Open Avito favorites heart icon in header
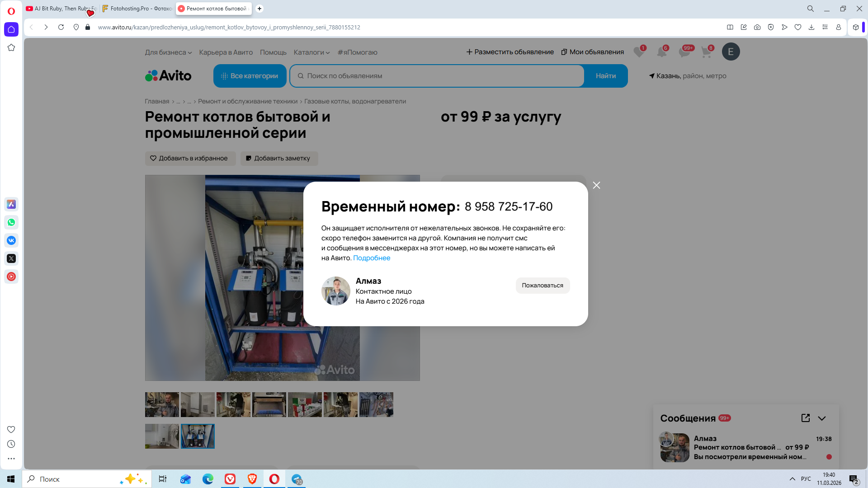 [638, 52]
